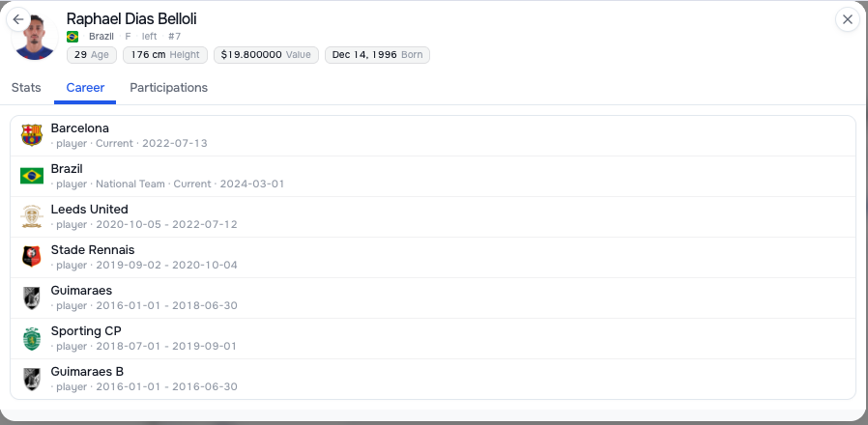This screenshot has height=425, width=868.
Task: Click the 29 Age badge
Action: coord(91,55)
